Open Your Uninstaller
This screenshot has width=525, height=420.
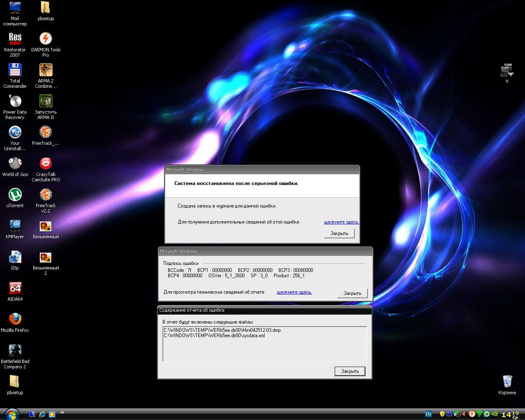15,138
